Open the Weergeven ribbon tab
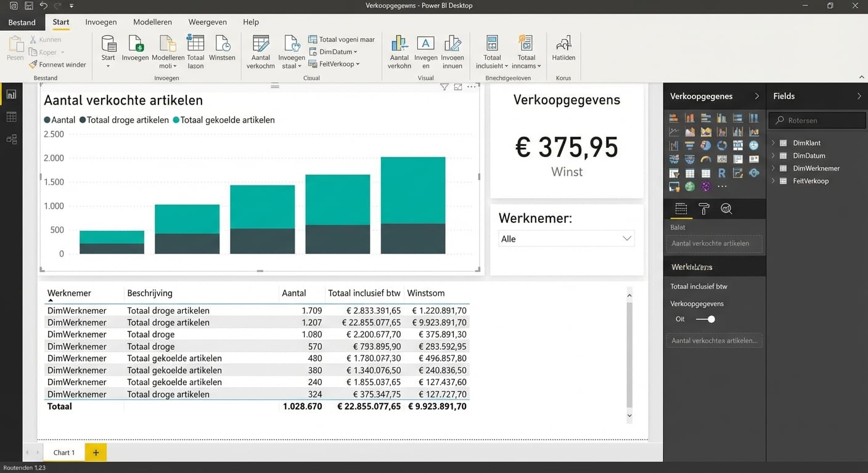 click(x=207, y=22)
